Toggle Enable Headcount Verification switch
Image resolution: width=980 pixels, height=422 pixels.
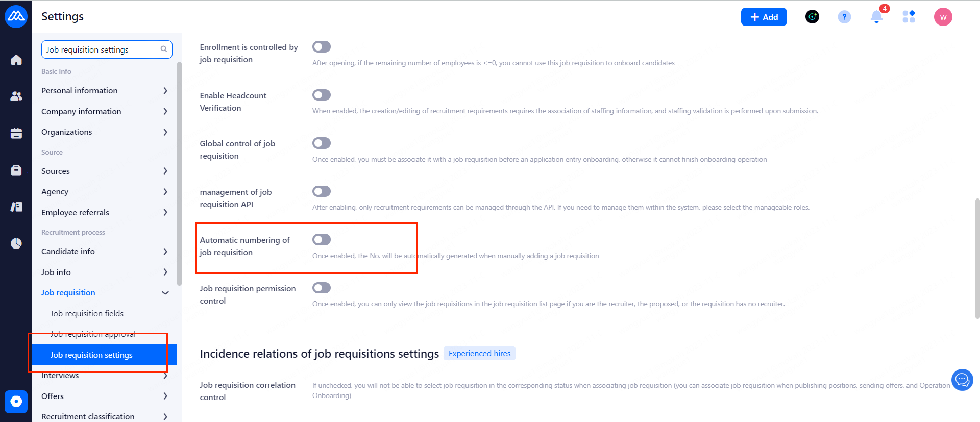click(x=322, y=95)
